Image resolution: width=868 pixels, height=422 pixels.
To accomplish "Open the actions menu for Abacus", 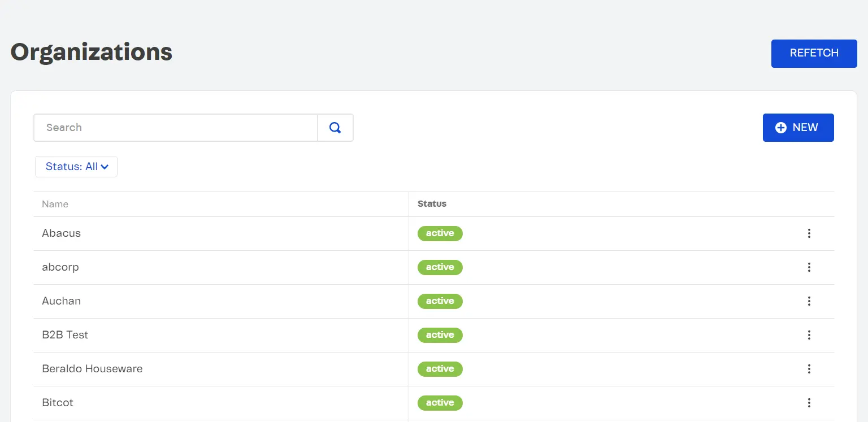I will (x=809, y=233).
